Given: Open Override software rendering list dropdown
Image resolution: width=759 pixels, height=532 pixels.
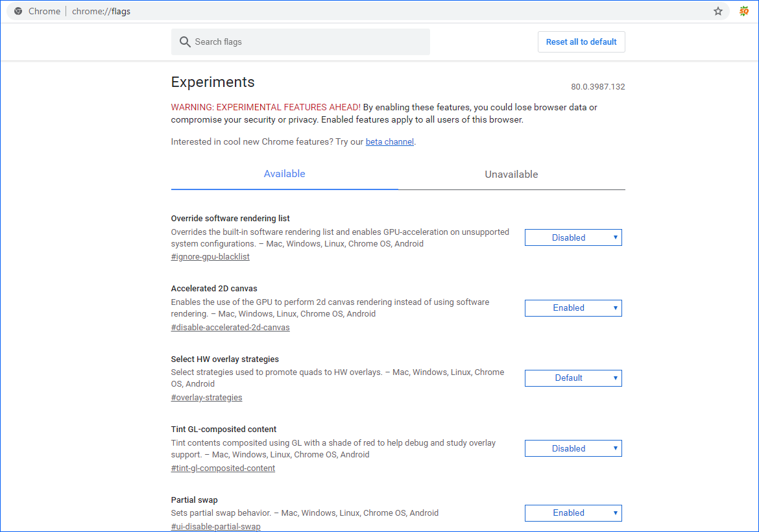Looking at the screenshot, I should tap(573, 237).
